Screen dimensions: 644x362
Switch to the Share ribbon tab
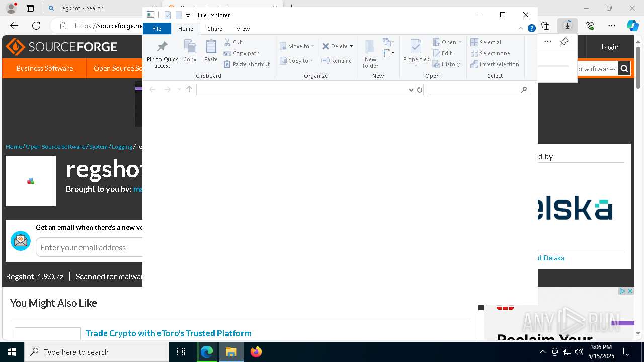click(215, 29)
